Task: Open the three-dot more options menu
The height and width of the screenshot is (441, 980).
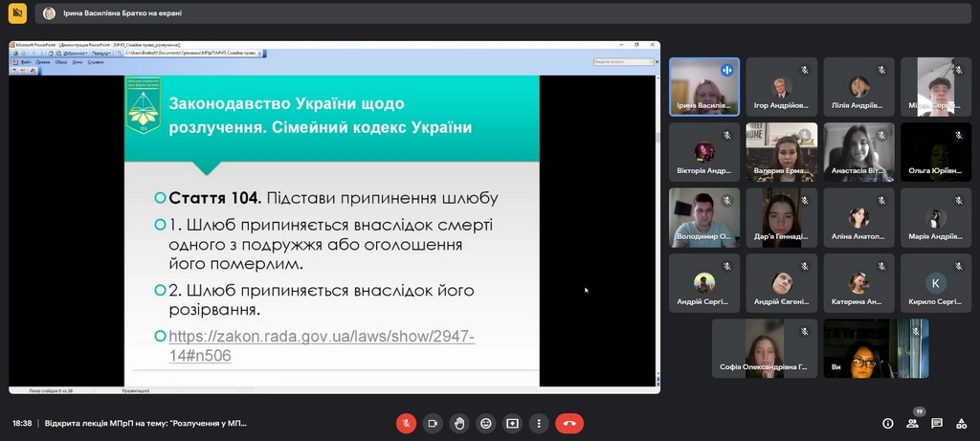Action: pyautogui.click(x=539, y=423)
